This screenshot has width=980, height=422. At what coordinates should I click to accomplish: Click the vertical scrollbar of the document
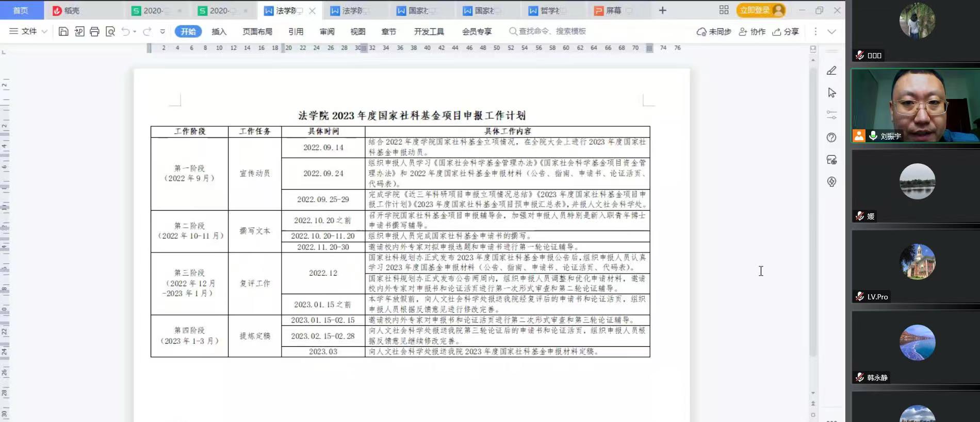tap(813, 206)
